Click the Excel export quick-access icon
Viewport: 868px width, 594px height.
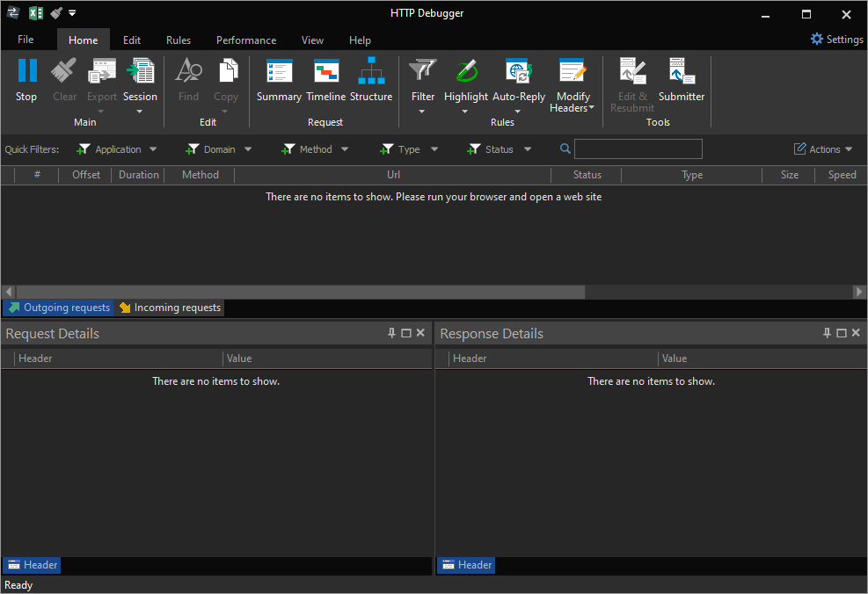click(35, 12)
